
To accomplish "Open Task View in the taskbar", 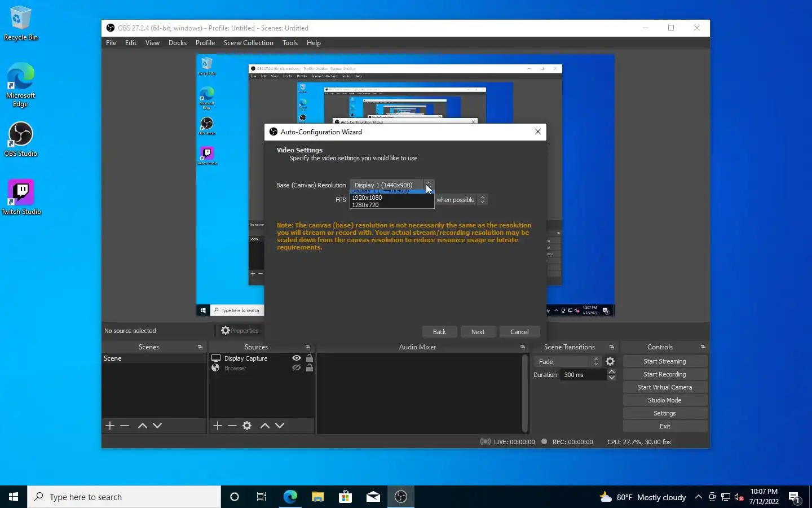I will (262, 497).
